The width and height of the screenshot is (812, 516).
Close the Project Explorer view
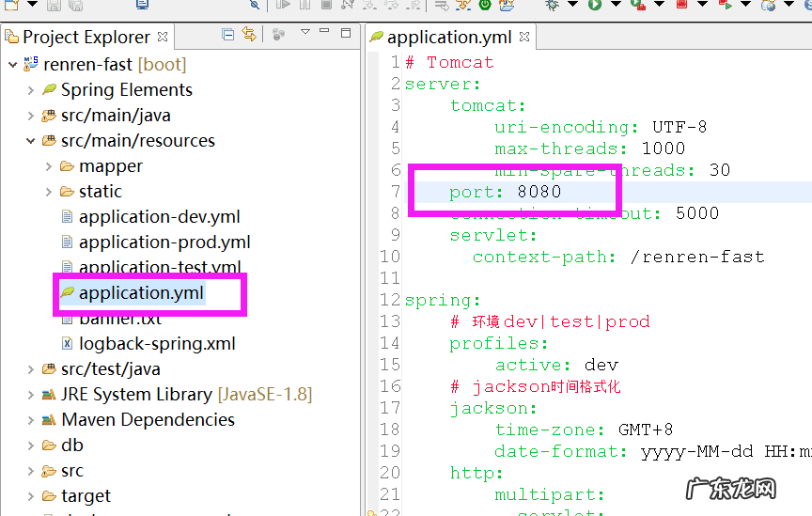(163, 38)
